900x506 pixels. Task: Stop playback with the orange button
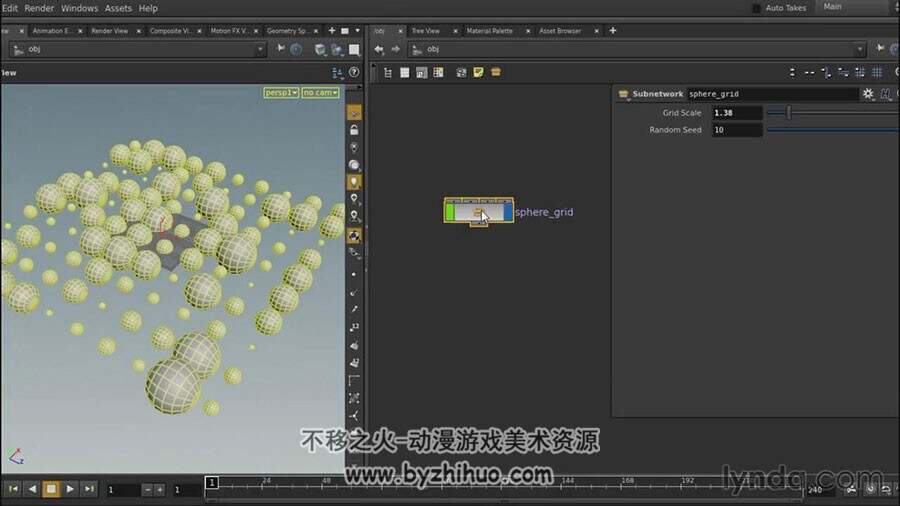(x=51, y=489)
